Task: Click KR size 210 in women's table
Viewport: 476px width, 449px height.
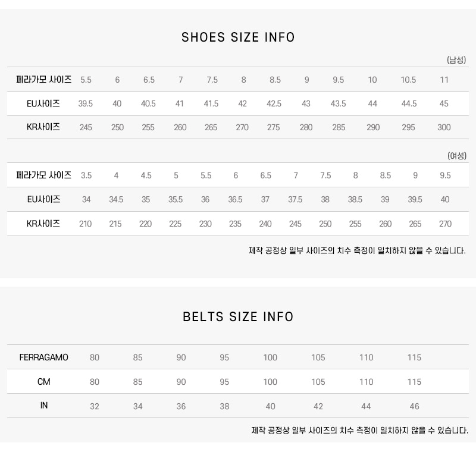Action: (86, 224)
